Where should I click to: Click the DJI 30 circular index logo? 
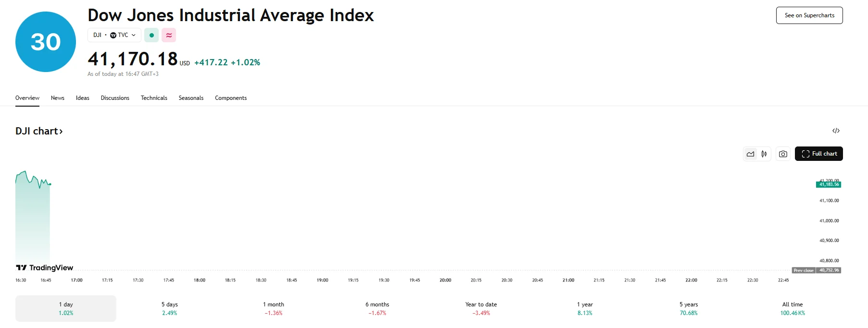[45, 41]
